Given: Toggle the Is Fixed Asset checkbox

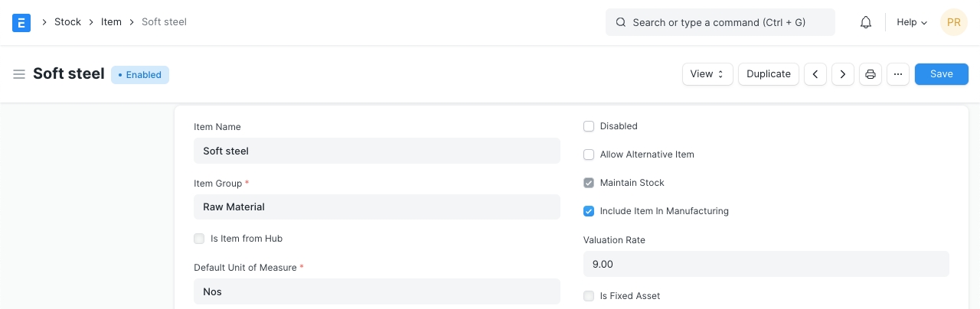Looking at the screenshot, I should (589, 296).
